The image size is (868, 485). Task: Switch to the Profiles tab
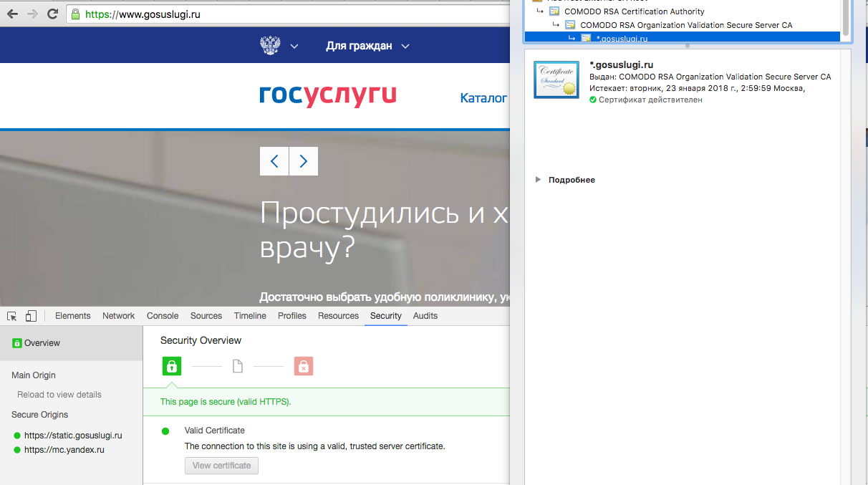292,316
